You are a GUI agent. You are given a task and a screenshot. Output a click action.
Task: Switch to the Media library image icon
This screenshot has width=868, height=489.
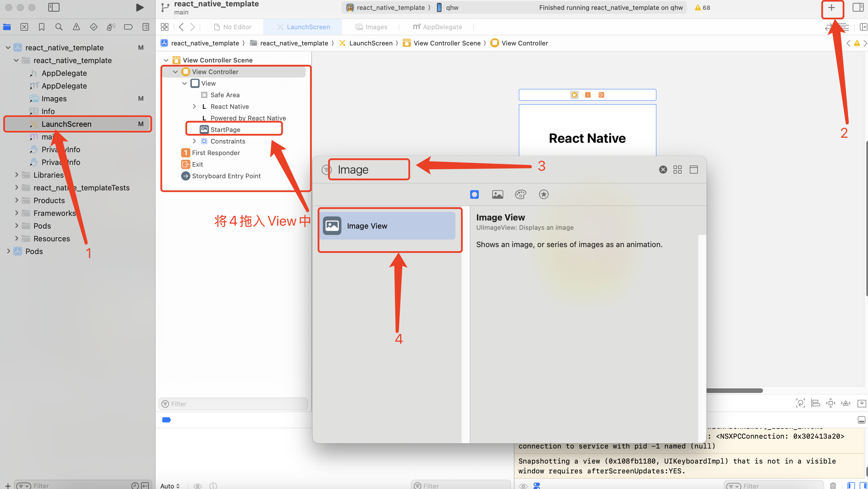(x=497, y=194)
